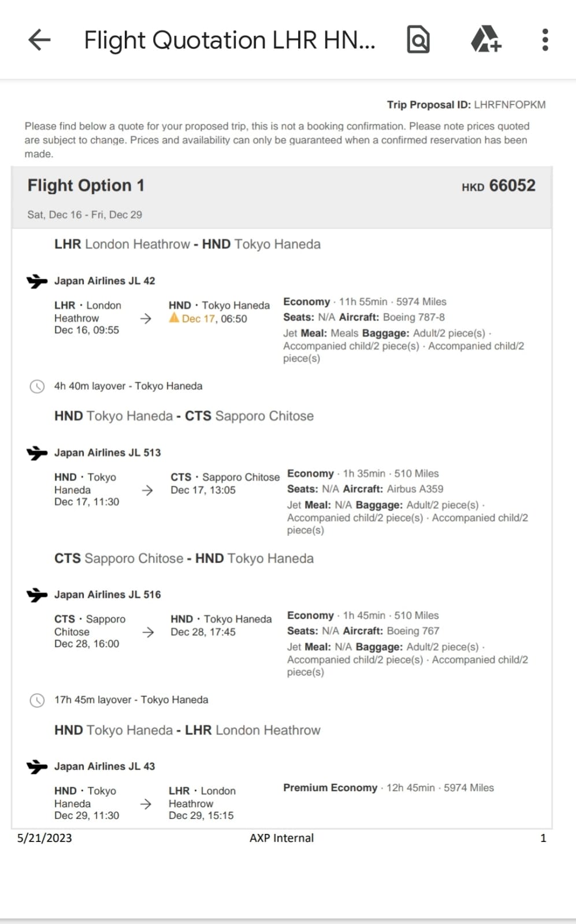
Task: Click the 17h 45m layover clock icon
Action: click(37, 701)
